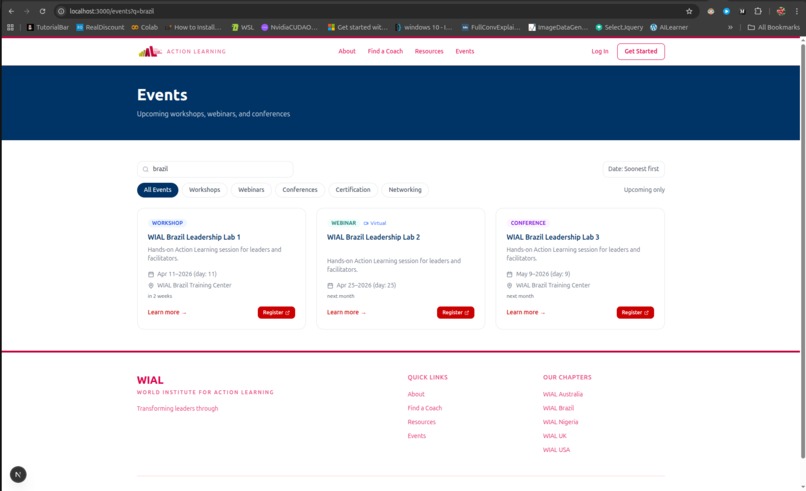
Task: Click the calendar icon on Leadership Lab 1 card
Action: tap(151, 274)
